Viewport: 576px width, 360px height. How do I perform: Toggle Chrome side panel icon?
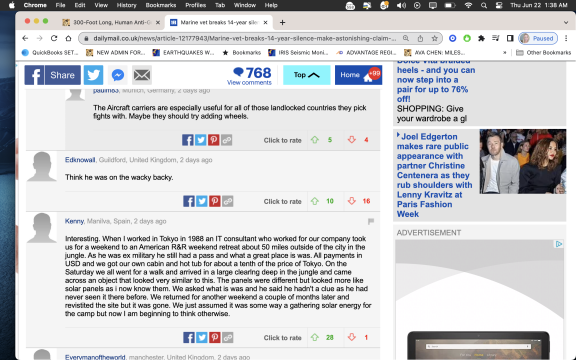point(510,38)
